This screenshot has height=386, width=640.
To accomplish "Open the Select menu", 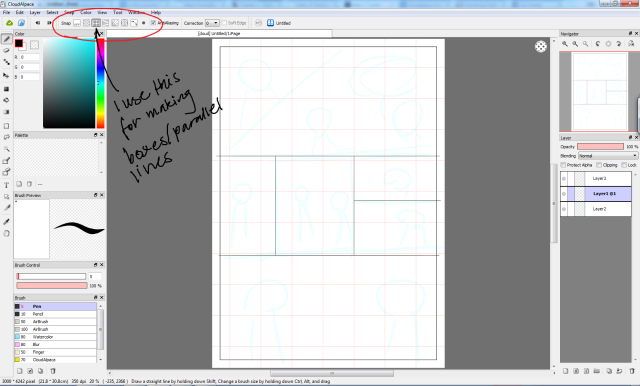I will pos(52,12).
